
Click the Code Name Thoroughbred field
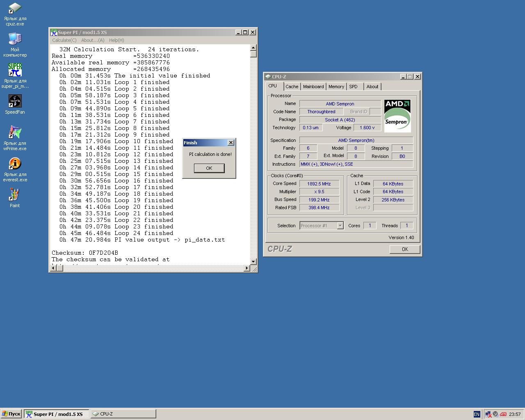pos(321,112)
